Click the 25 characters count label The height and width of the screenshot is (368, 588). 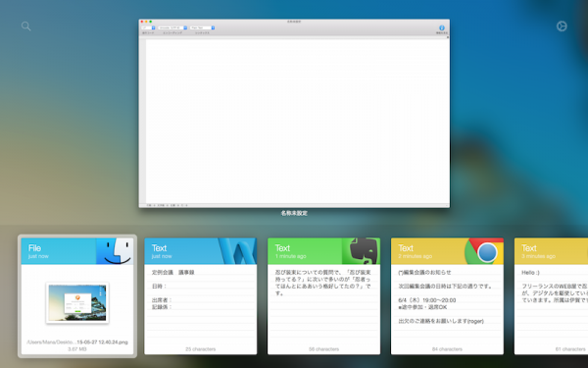201,349
